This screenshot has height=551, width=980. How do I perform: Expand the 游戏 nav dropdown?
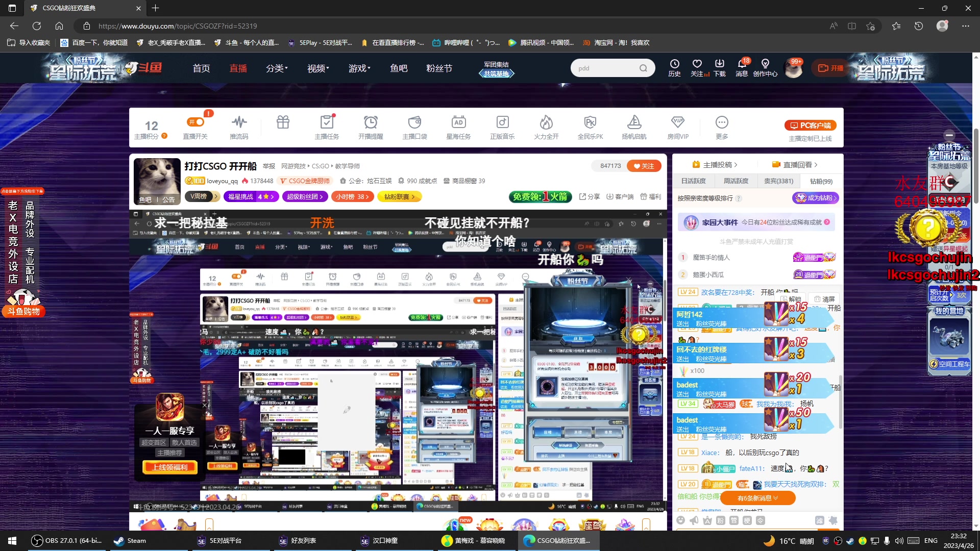(359, 68)
